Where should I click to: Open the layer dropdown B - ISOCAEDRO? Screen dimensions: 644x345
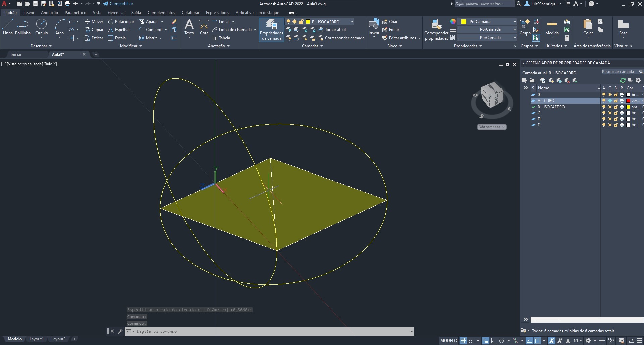[320, 22]
